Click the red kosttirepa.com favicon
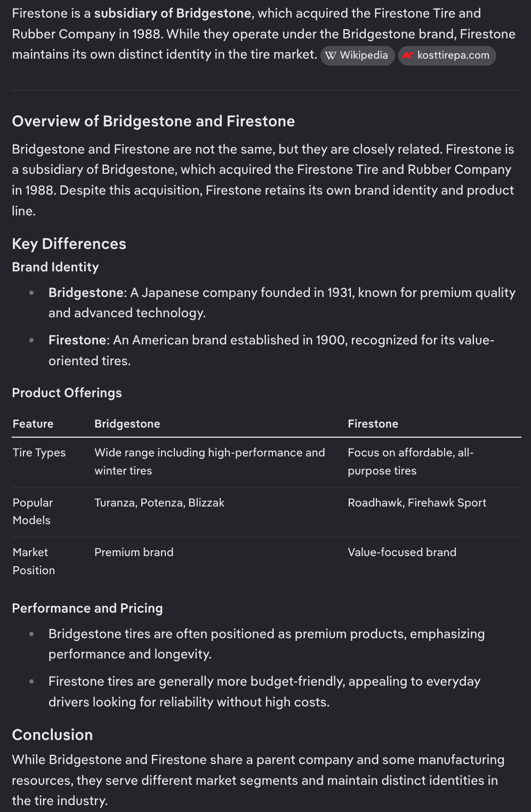 408,55
